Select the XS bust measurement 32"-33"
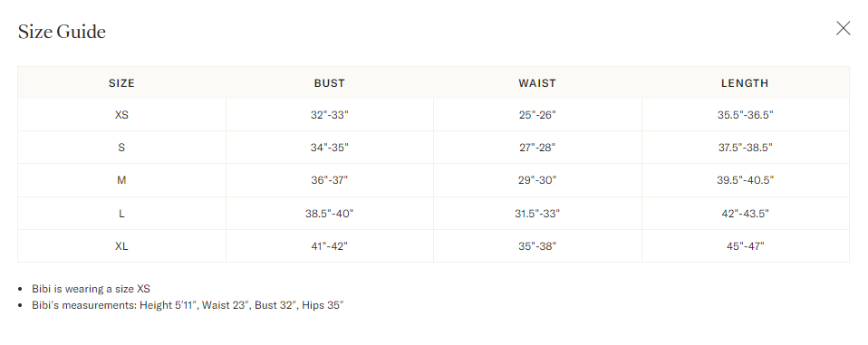The height and width of the screenshot is (345, 868). [x=330, y=115]
